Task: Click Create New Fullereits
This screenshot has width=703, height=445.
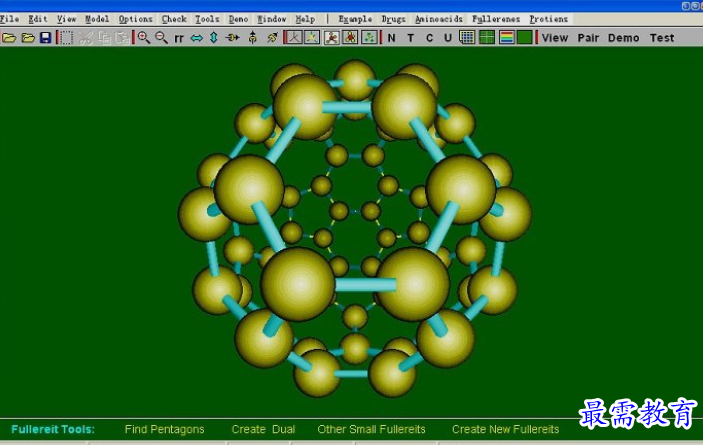Action: (505, 429)
